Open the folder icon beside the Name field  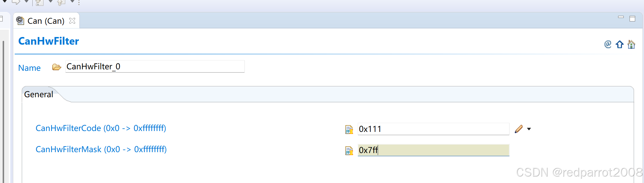click(56, 67)
